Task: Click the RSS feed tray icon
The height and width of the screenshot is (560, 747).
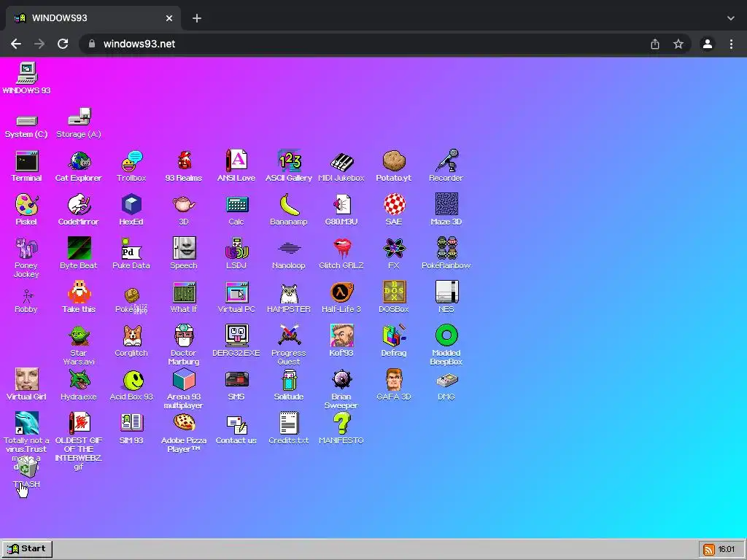Action: tap(708, 550)
